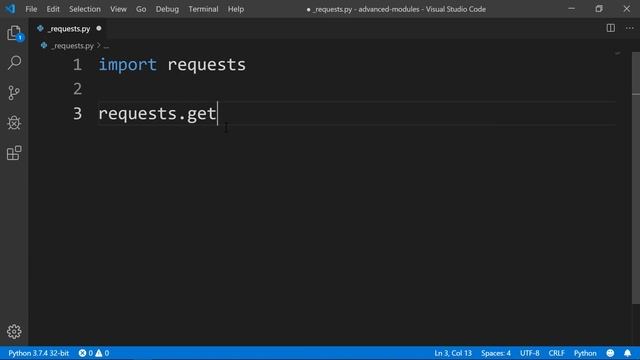Click the vertical editor scrollbar
The width and height of the screenshot is (640, 360).
pos(636,178)
